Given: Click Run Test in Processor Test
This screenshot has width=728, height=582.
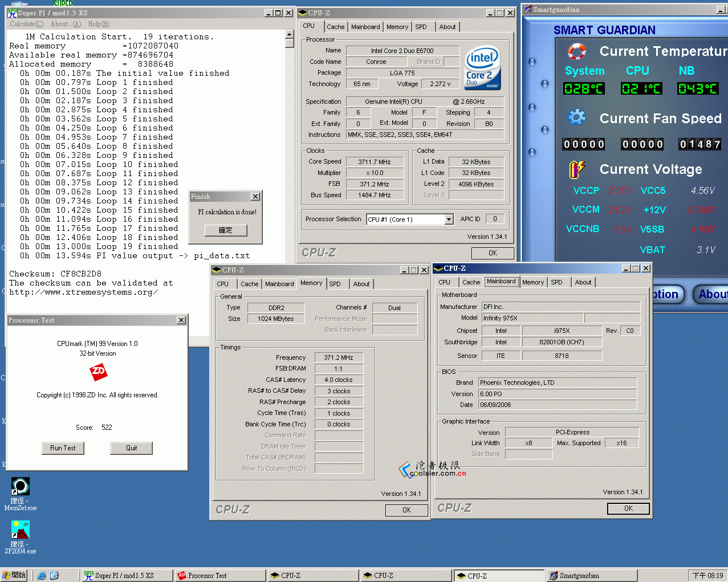Looking at the screenshot, I should pyautogui.click(x=63, y=448).
